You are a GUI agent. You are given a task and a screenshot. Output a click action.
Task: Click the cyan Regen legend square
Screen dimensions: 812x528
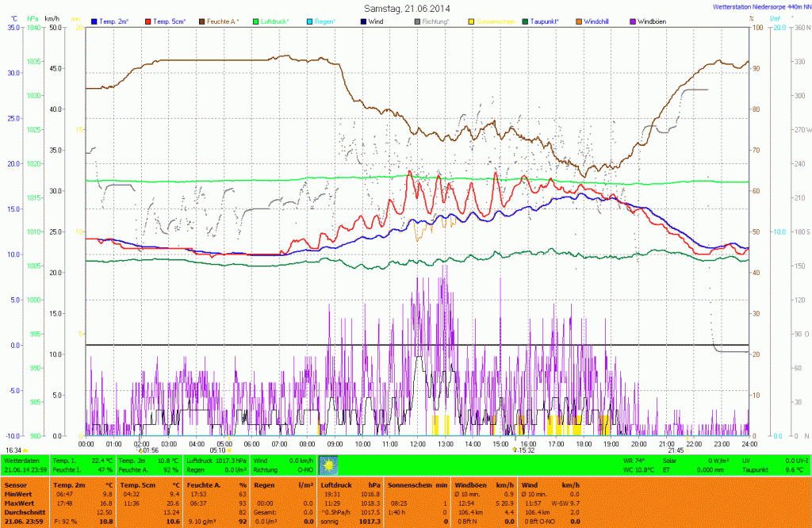click(309, 20)
